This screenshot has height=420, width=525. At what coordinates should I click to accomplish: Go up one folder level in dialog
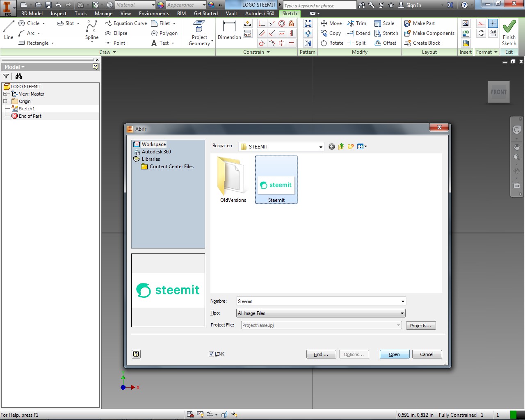341,146
